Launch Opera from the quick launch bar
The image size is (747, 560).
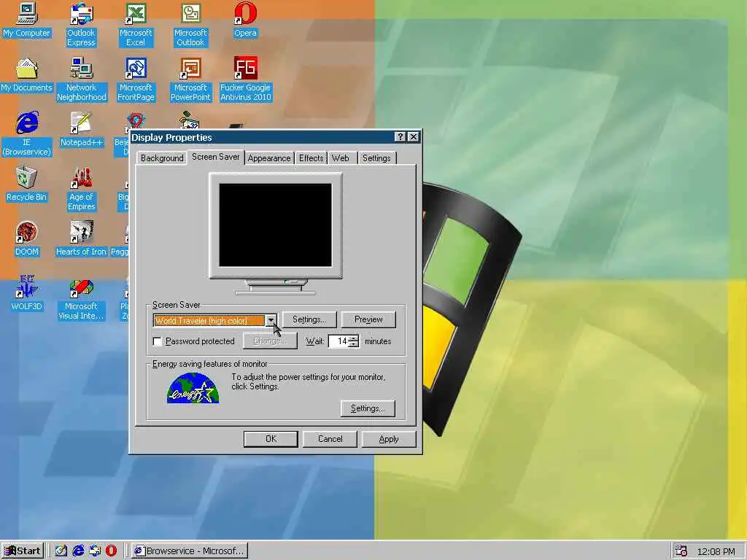click(111, 551)
